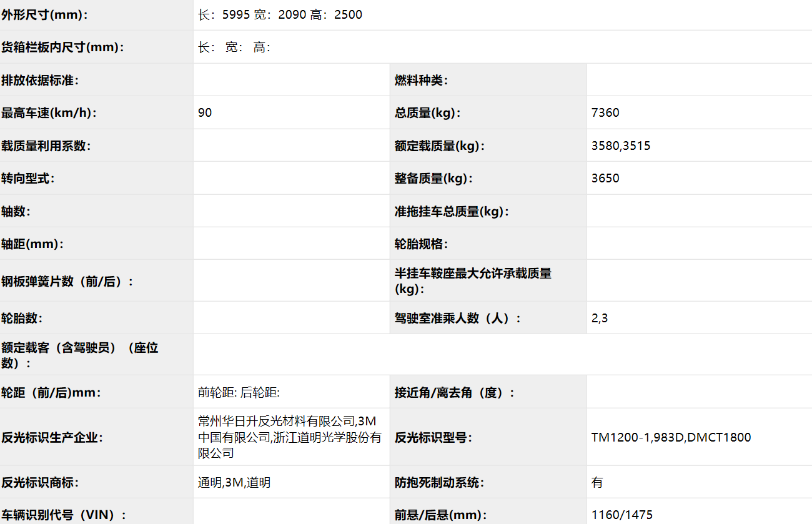Select the max speed value 90
The width and height of the screenshot is (812, 524).
click(205, 113)
